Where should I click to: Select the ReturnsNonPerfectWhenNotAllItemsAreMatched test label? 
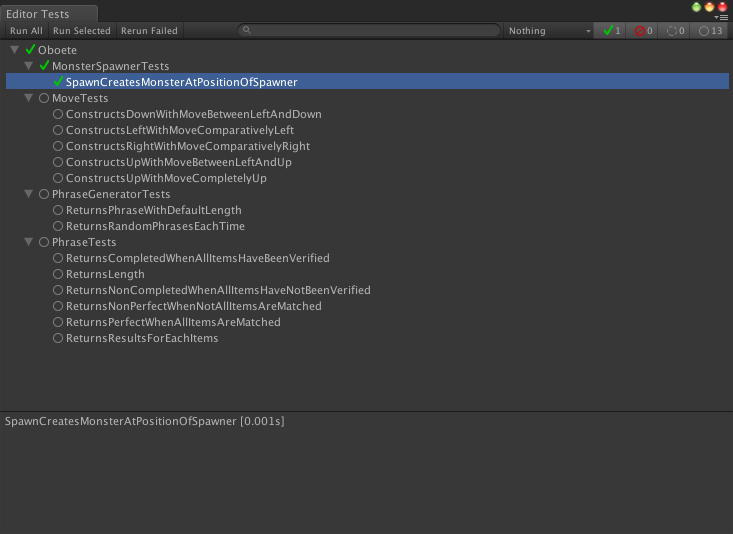tap(194, 306)
